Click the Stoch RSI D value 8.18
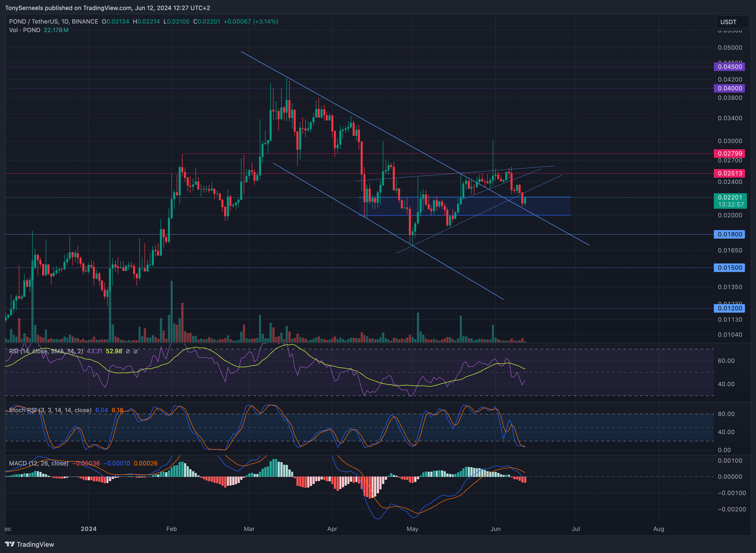 pos(117,410)
